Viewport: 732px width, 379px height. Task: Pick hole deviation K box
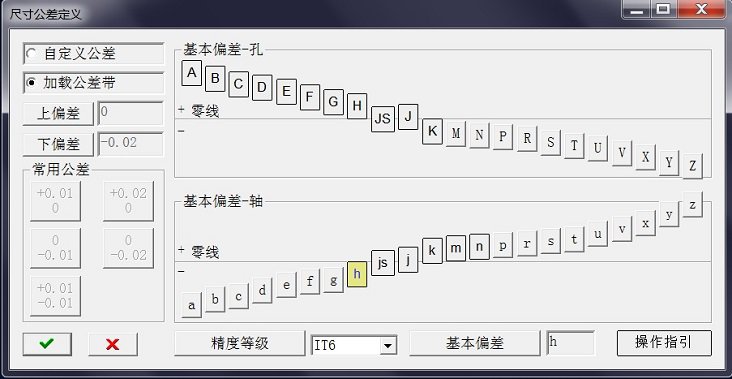tap(432, 132)
